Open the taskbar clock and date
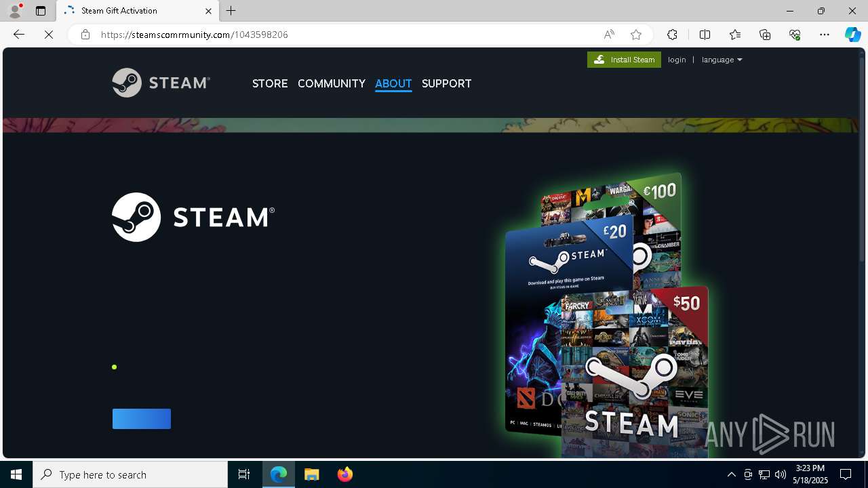 (x=811, y=474)
